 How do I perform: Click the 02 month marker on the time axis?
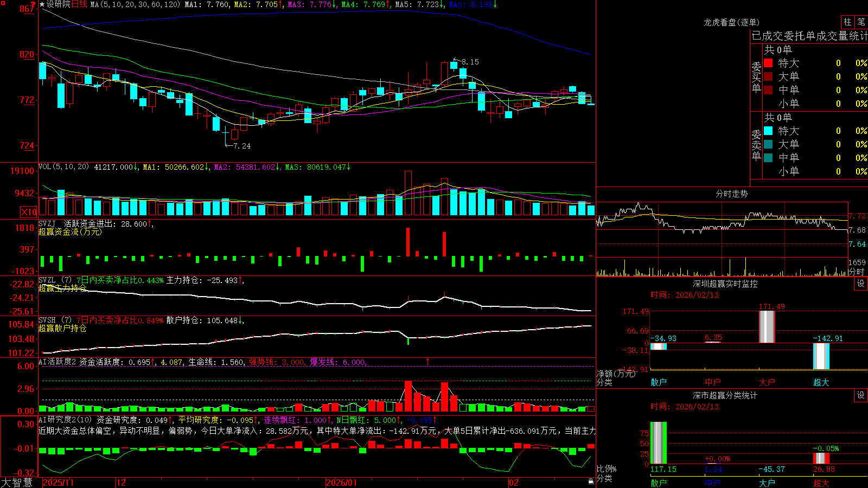(x=514, y=483)
